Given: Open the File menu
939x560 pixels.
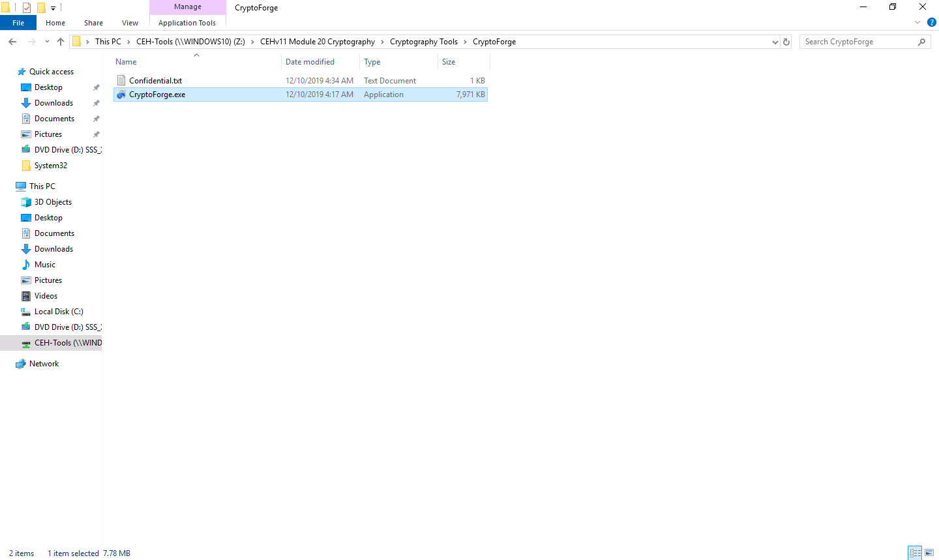Looking at the screenshot, I should pyautogui.click(x=18, y=23).
